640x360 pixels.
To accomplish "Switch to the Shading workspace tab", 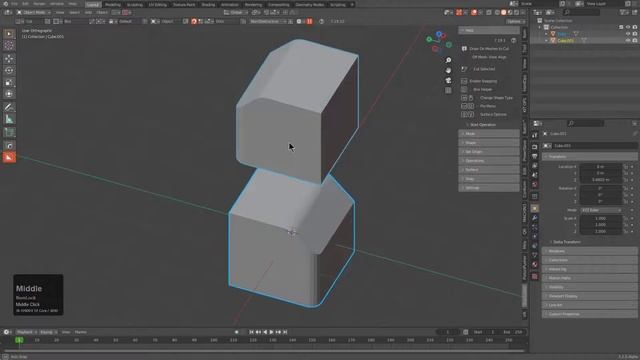I will tap(208, 4).
